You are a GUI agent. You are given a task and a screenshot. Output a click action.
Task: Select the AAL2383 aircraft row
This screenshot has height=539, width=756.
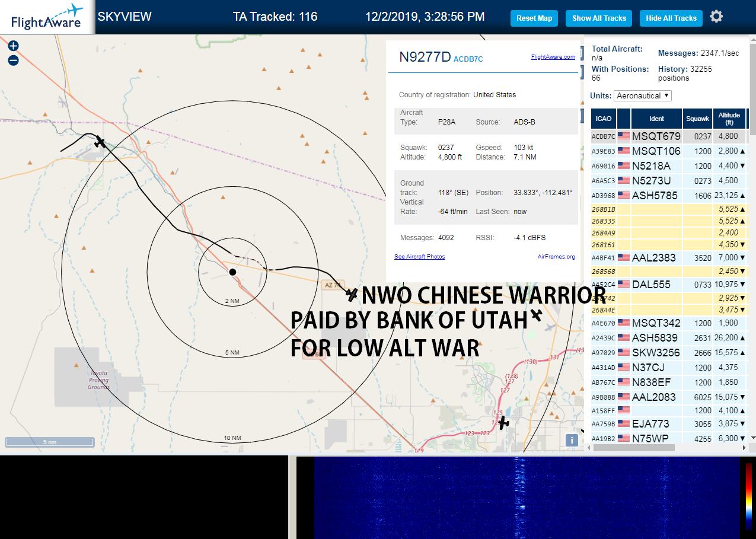[x=669, y=257]
